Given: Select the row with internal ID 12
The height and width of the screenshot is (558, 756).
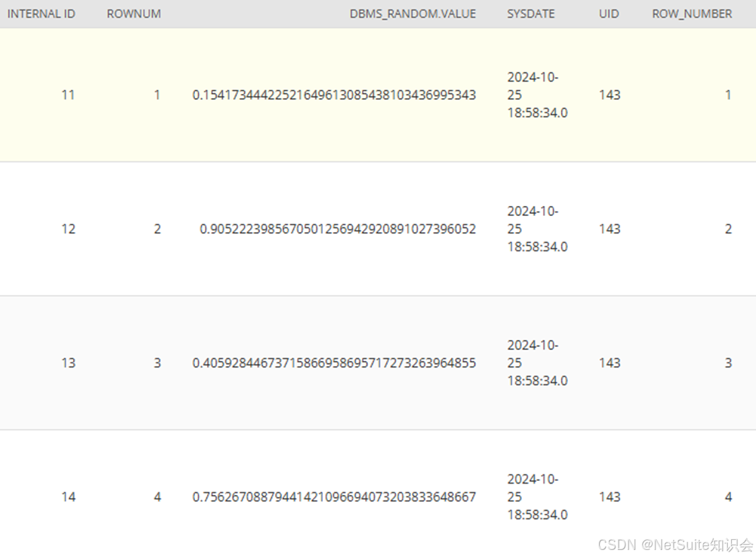Looking at the screenshot, I should 68,229.
